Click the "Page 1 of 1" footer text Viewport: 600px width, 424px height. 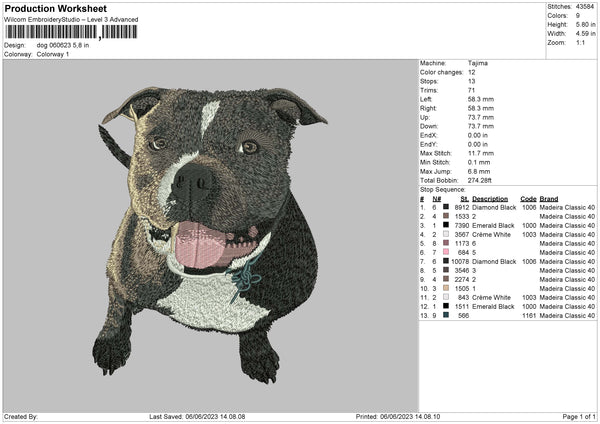(579, 416)
